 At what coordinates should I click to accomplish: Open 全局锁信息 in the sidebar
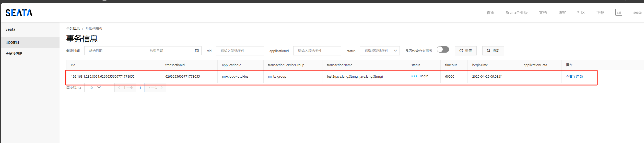14,54
